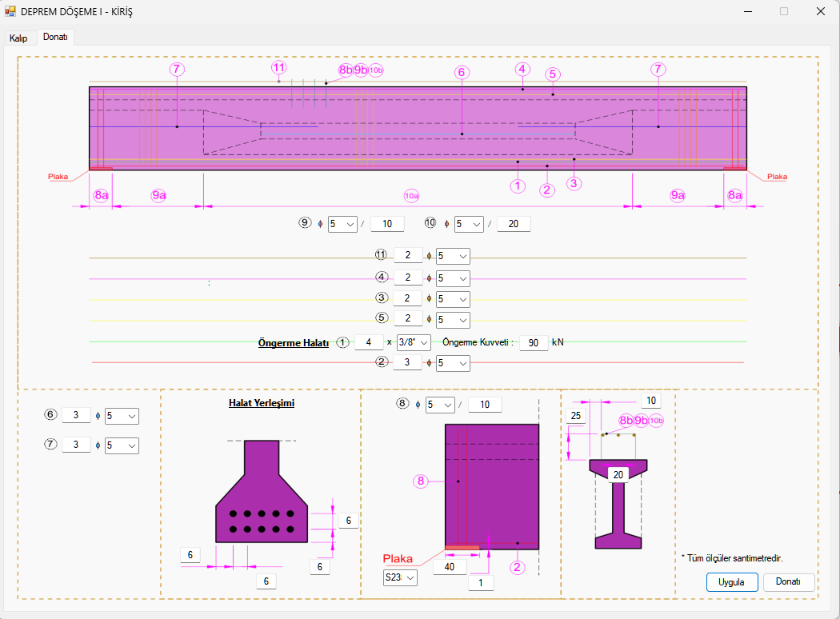The image size is (840, 619).
Task: Click the quantity field for item 6
Action: [x=76, y=416]
